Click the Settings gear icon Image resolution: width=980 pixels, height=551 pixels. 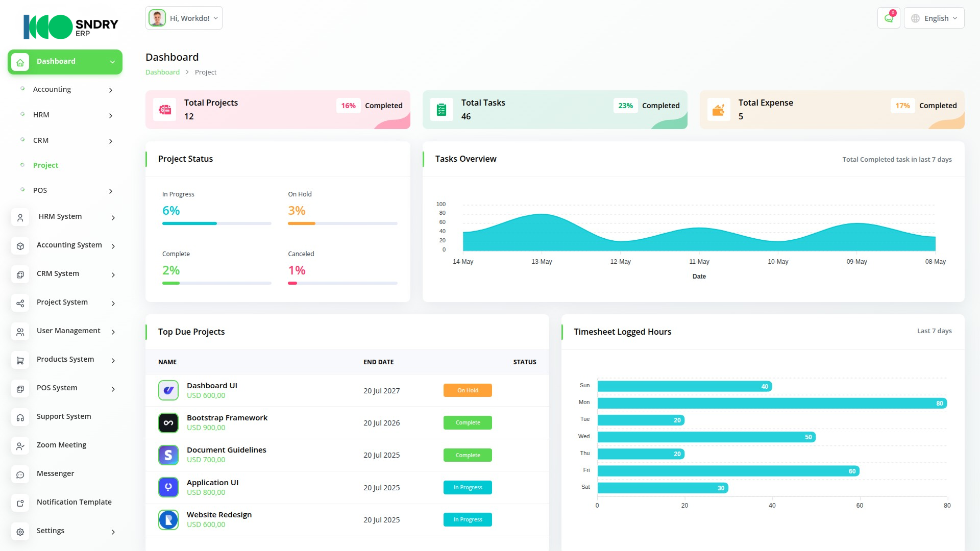tap(20, 532)
